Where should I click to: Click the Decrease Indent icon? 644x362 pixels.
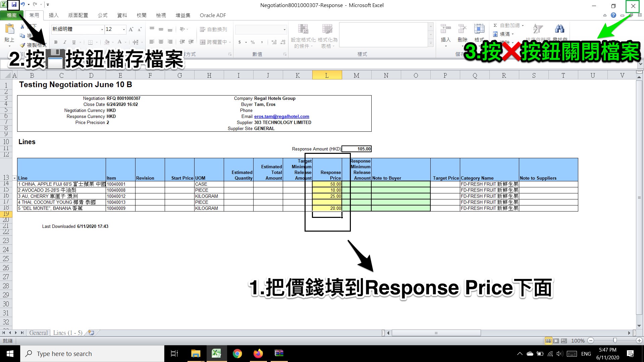coord(182,42)
